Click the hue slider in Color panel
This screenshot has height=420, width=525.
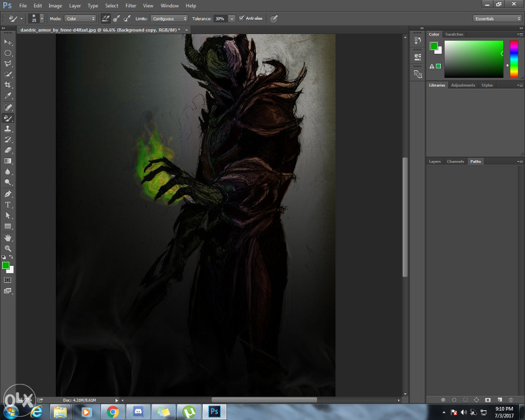[514, 59]
